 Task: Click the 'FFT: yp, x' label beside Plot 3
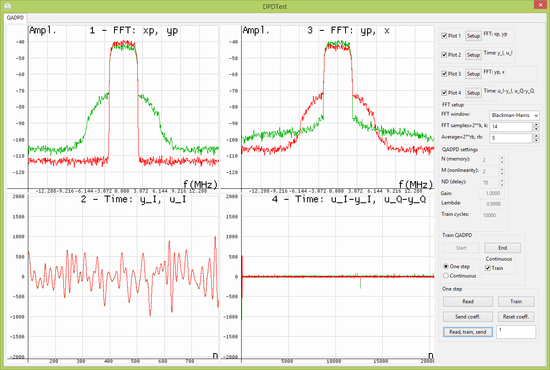coord(494,72)
